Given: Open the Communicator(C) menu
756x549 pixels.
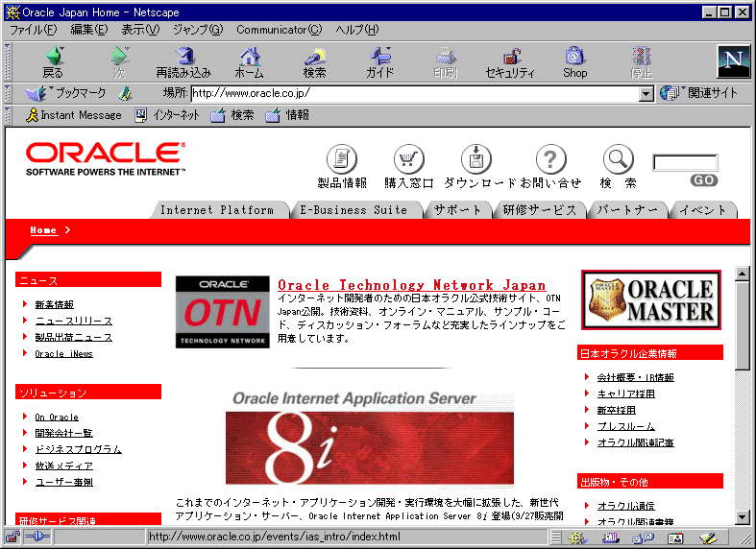Looking at the screenshot, I should [280, 30].
